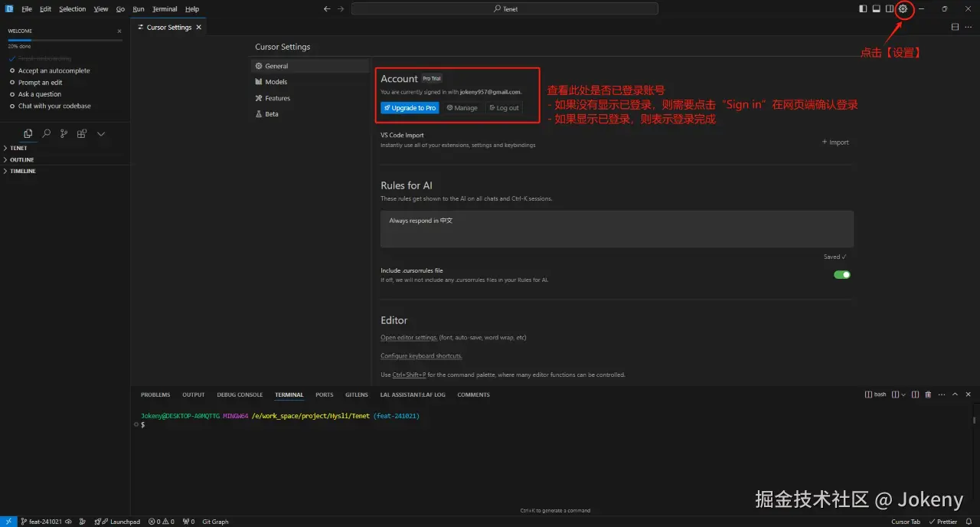Click Cursor Tab in status bar
Screen dimensions: 980x527
(x=906, y=522)
